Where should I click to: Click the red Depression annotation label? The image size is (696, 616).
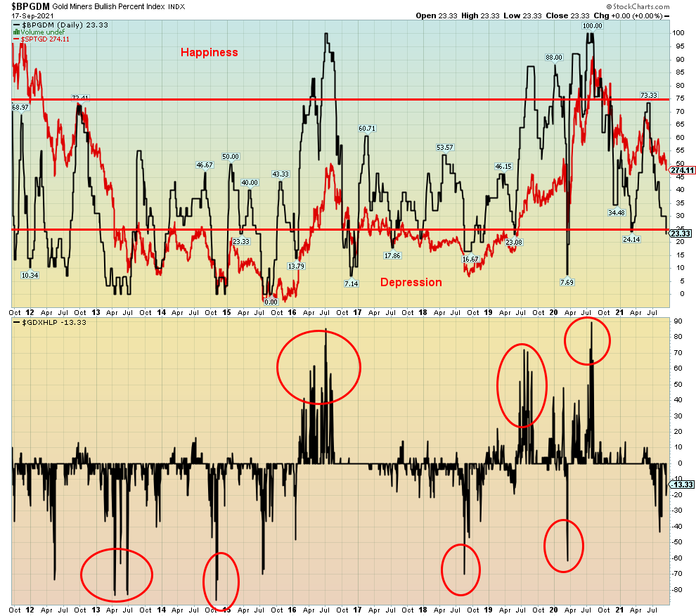coord(411,282)
